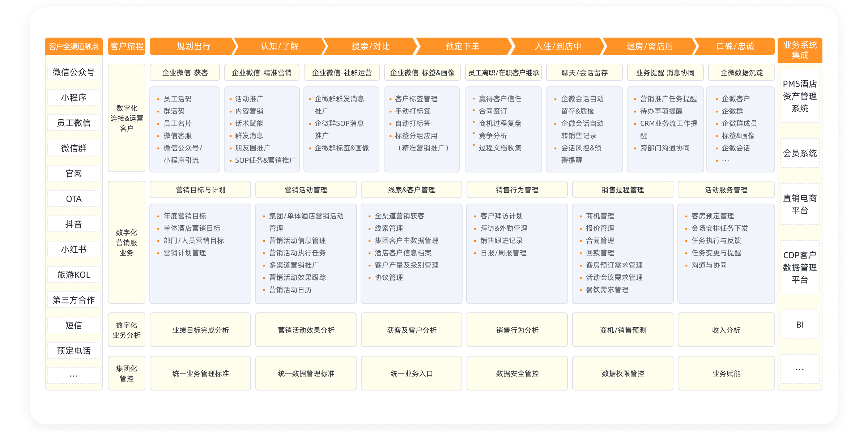Click the 旅游KOL touchpoint box

point(73,275)
